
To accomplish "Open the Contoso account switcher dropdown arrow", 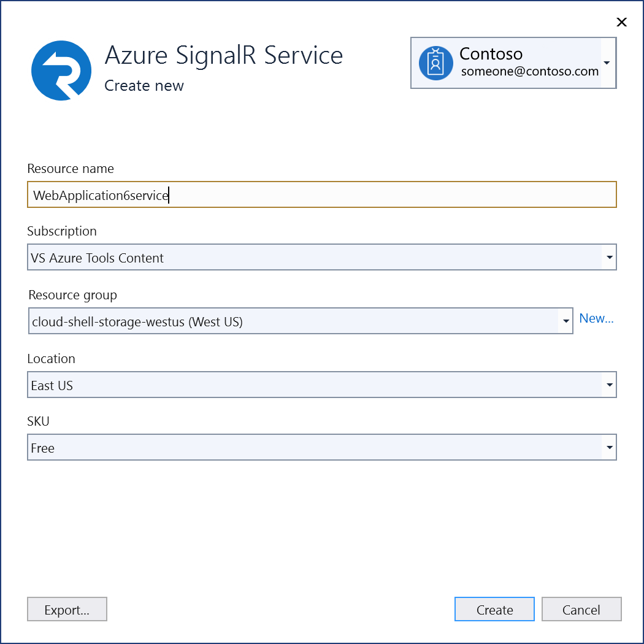I will tap(607, 63).
